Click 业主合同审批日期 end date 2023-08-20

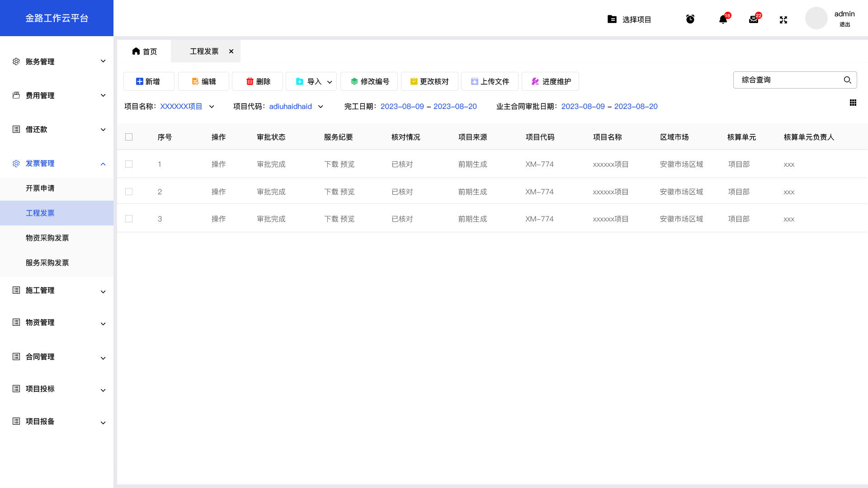pos(636,107)
